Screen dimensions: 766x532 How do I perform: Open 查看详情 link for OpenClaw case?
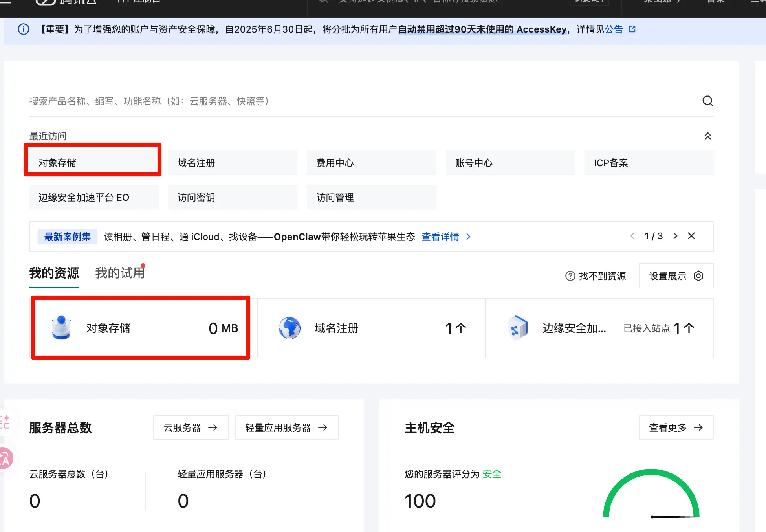tap(440, 237)
